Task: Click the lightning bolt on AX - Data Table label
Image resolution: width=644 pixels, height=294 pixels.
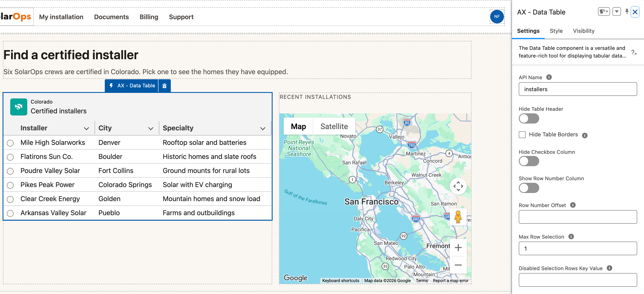Action: click(x=112, y=85)
